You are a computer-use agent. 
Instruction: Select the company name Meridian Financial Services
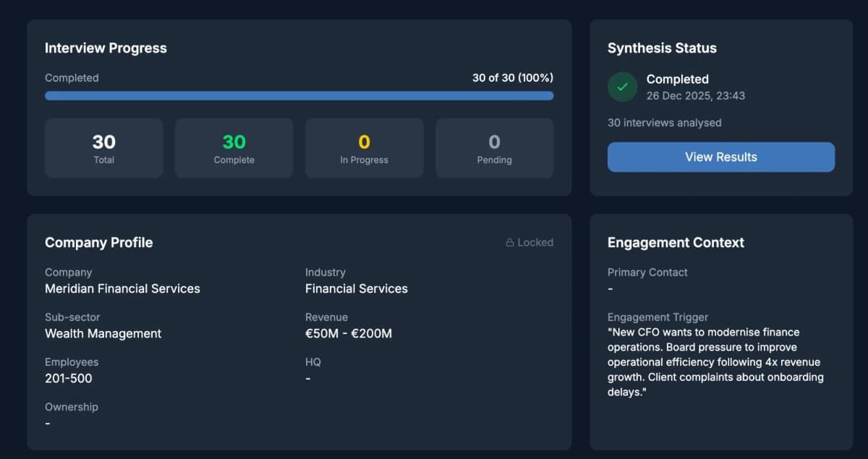click(122, 288)
